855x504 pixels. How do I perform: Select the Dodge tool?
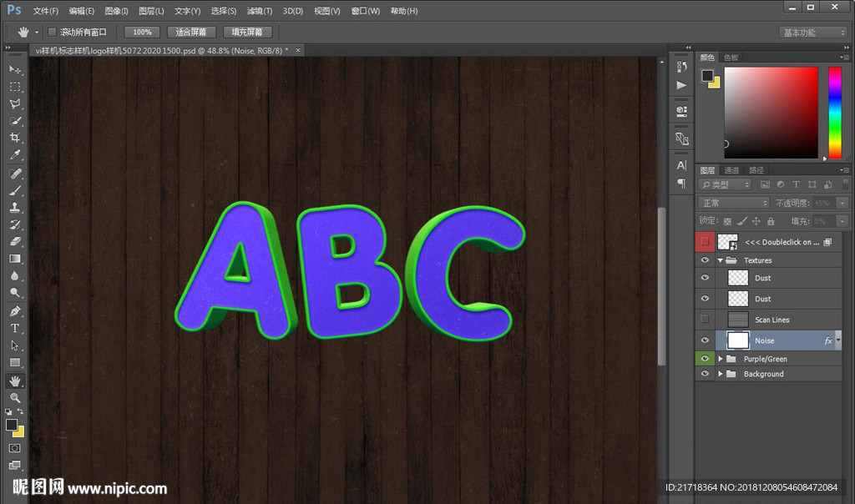coord(15,293)
